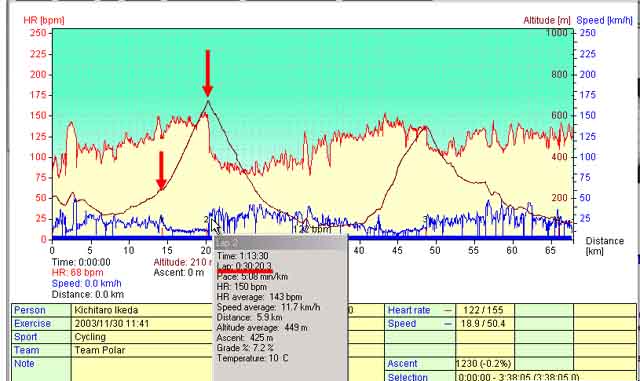Select the Sport cell showing Cycling

(143, 337)
